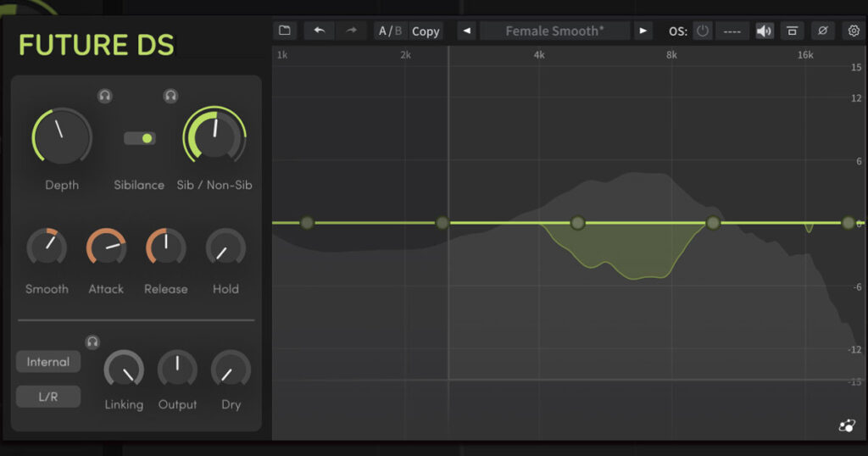Click the Linking knob

click(x=124, y=369)
